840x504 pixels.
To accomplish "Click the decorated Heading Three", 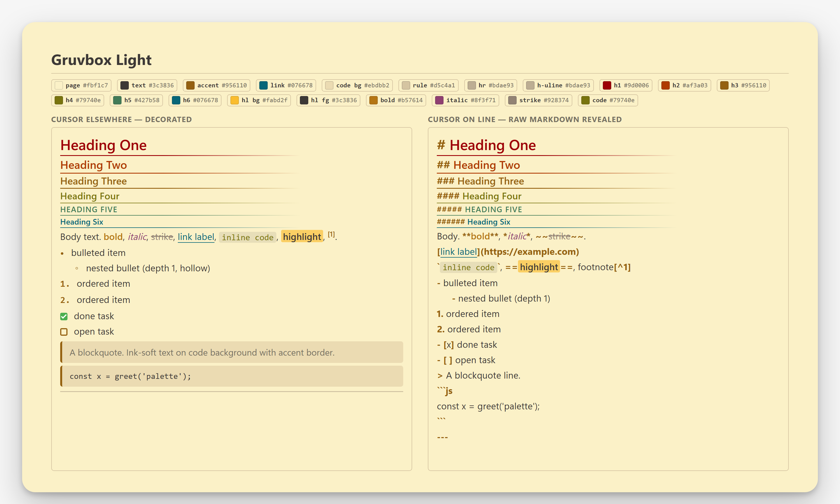I will click(94, 181).
